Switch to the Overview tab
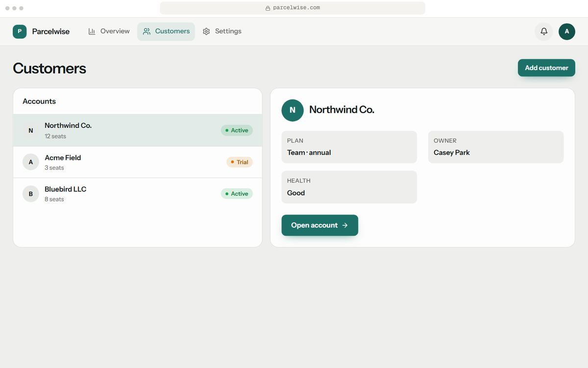 point(109,31)
